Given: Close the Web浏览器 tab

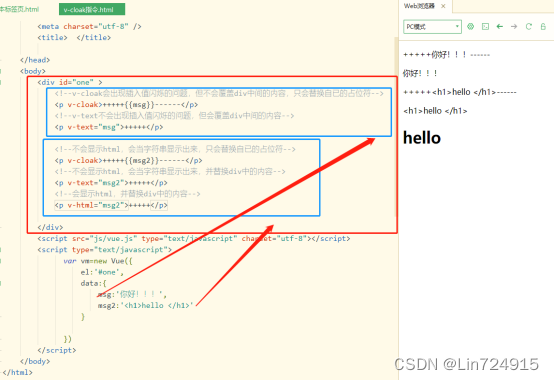Looking at the screenshot, I should point(443,6).
